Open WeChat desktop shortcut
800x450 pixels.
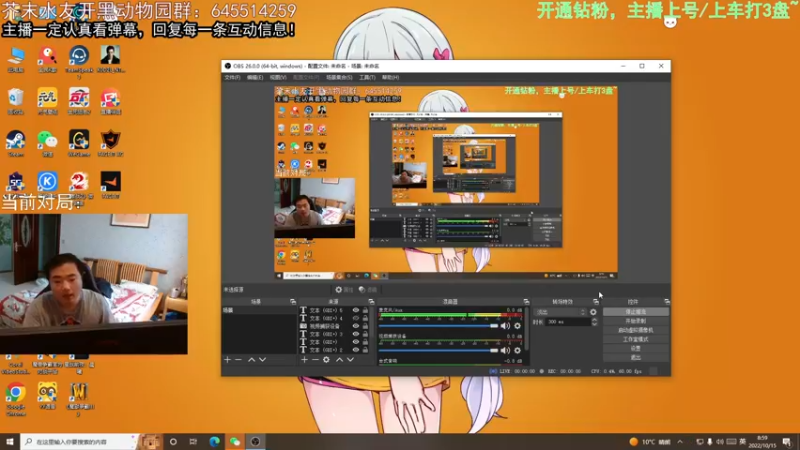[x=47, y=143]
